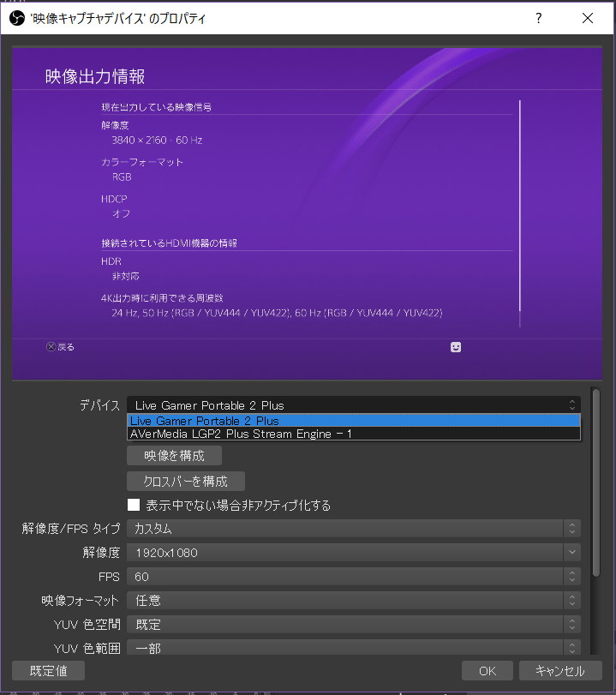Screen dimensions: 616x695
Task: Click the HDR 非対応 value
Action: (x=125, y=276)
